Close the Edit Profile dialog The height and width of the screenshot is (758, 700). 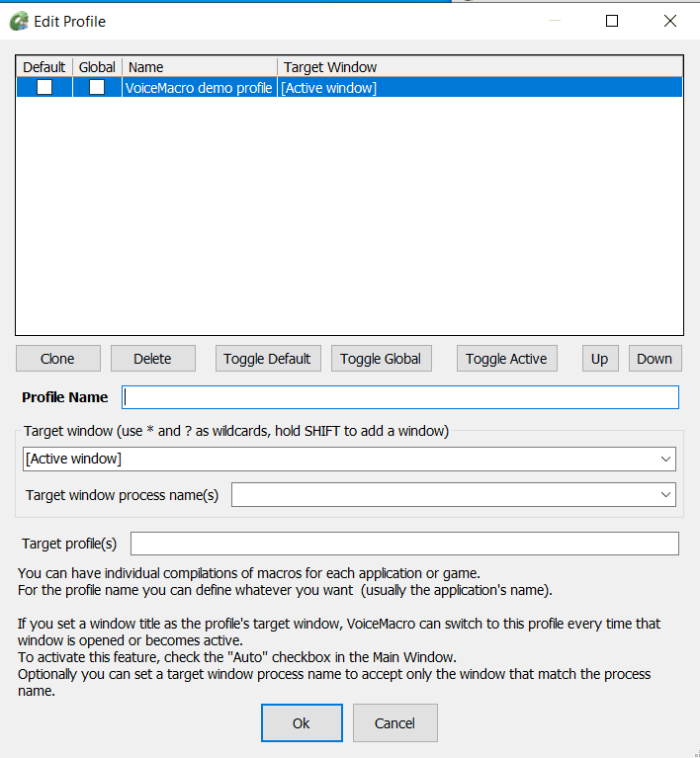coord(670,21)
